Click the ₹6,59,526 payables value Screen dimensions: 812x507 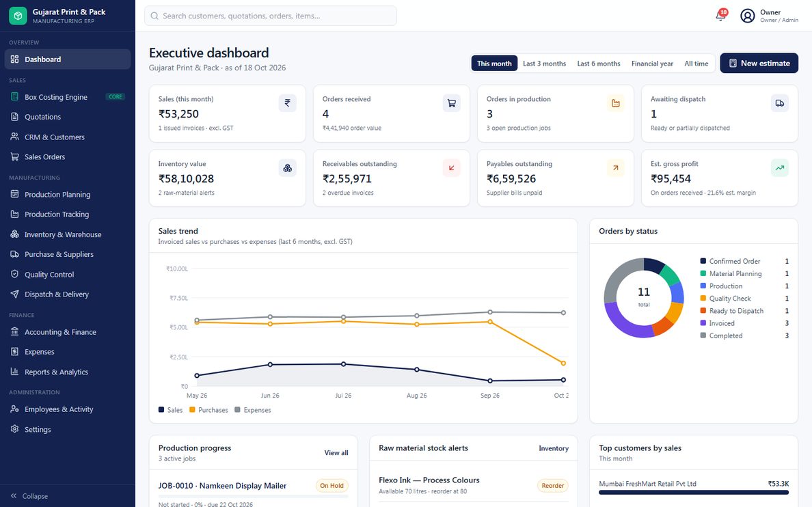511,178
